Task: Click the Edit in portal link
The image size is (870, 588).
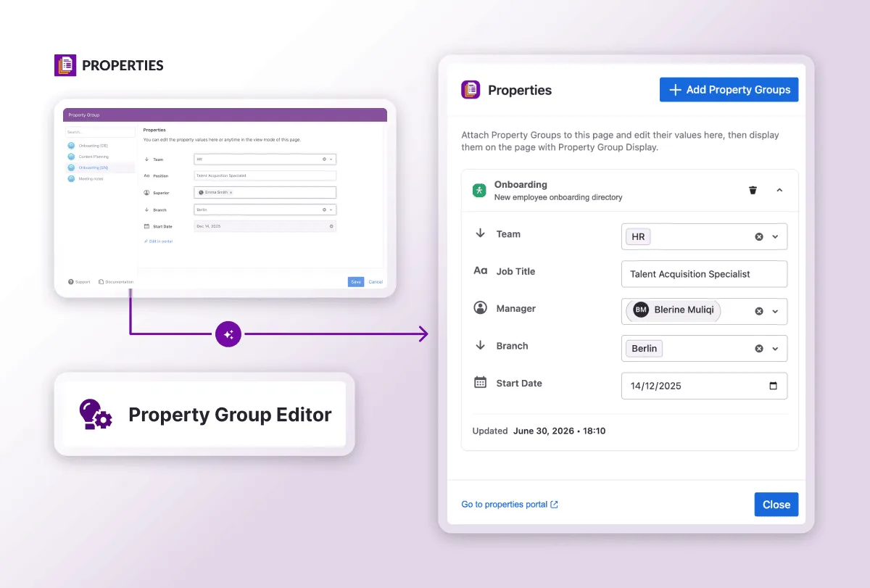Action: click(158, 241)
